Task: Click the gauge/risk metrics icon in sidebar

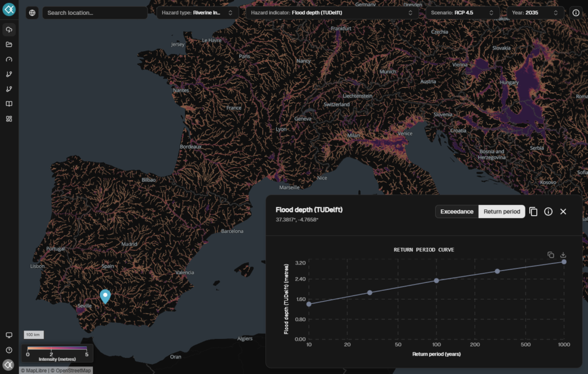Action: coord(8,59)
